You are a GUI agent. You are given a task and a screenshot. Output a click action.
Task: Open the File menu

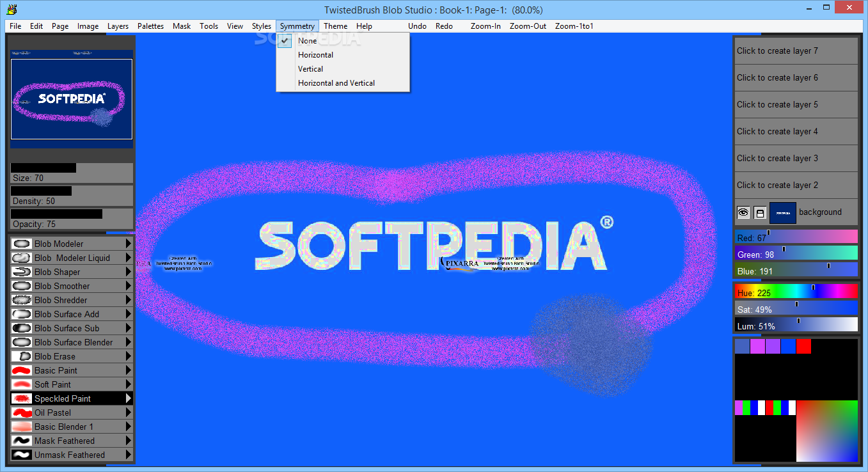tap(15, 26)
